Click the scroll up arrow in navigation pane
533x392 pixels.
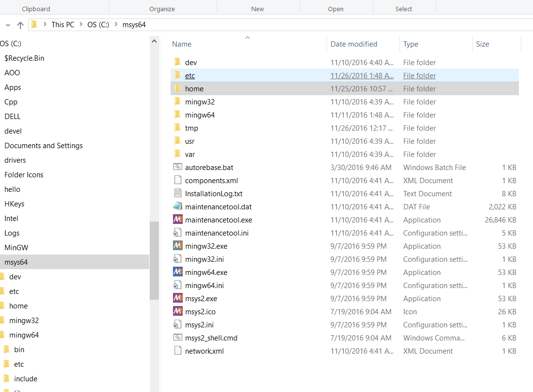(x=155, y=42)
